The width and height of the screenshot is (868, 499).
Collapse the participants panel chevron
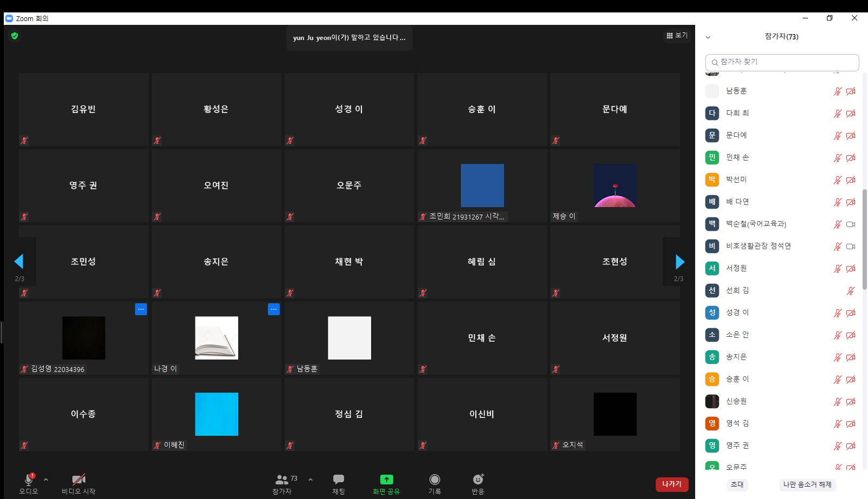[x=708, y=37]
